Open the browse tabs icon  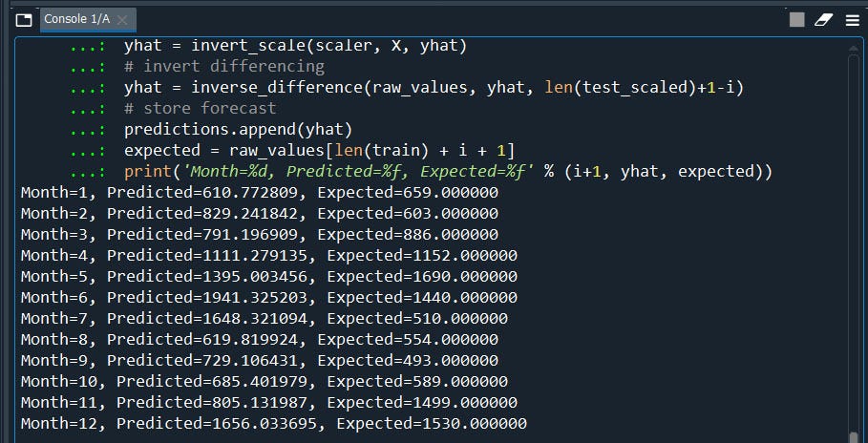pos(24,20)
